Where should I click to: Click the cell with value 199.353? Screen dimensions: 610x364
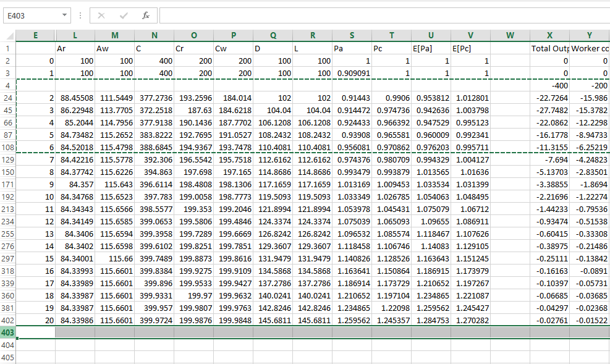(193, 210)
